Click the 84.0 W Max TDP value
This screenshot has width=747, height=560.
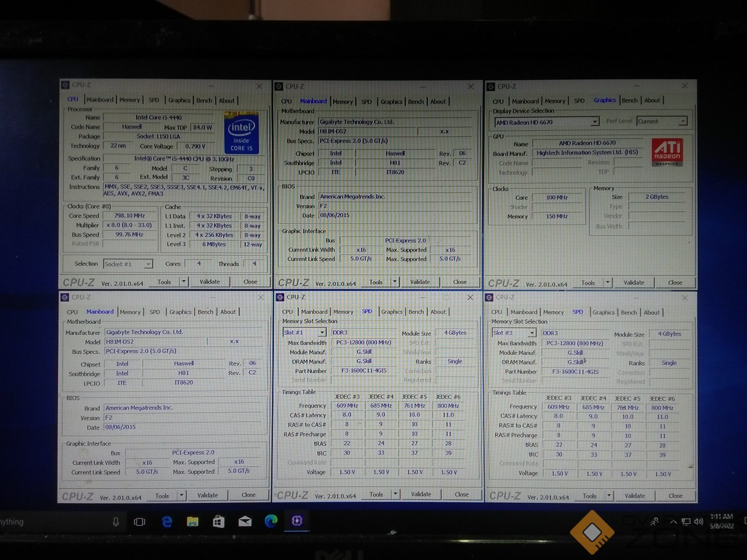tap(203, 127)
